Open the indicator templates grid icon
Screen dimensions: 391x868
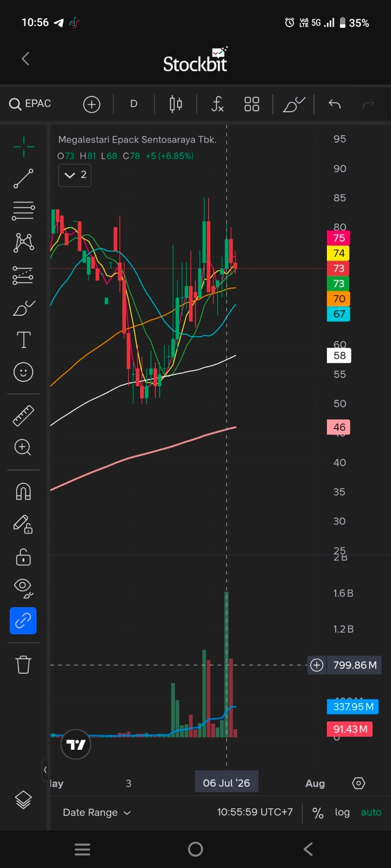point(251,104)
